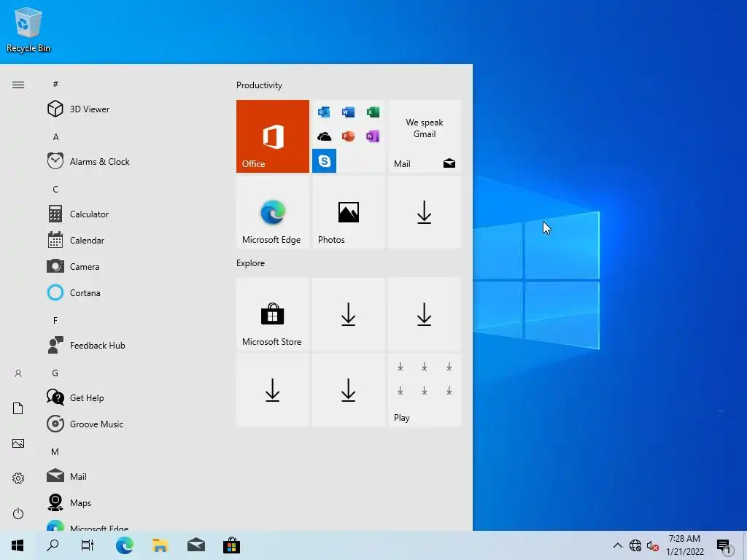Open the user account button in Start sidebar

18,373
